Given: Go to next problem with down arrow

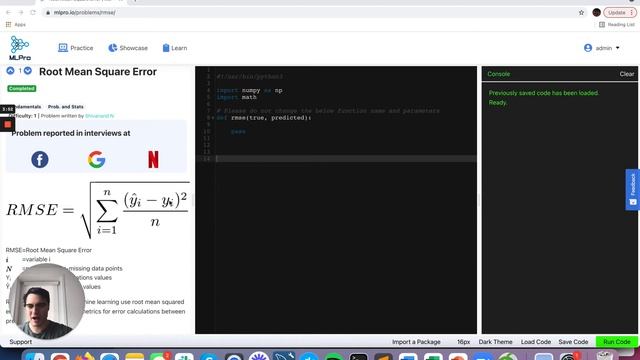Looking at the screenshot, I should click(27, 71).
